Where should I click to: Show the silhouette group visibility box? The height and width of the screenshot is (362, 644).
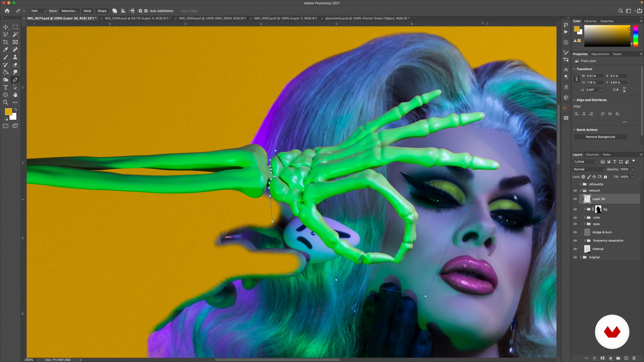click(x=575, y=184)
